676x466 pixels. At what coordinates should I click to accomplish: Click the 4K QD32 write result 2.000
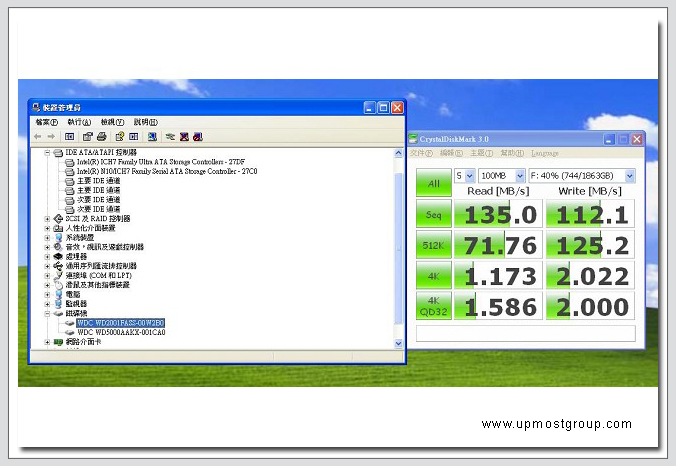[590, 306]
